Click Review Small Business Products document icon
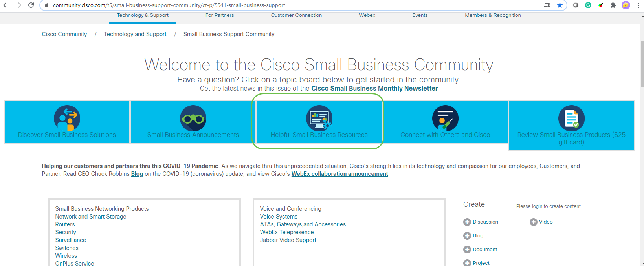The width and height of the screenshot is (644, 266). coord(571,118)
